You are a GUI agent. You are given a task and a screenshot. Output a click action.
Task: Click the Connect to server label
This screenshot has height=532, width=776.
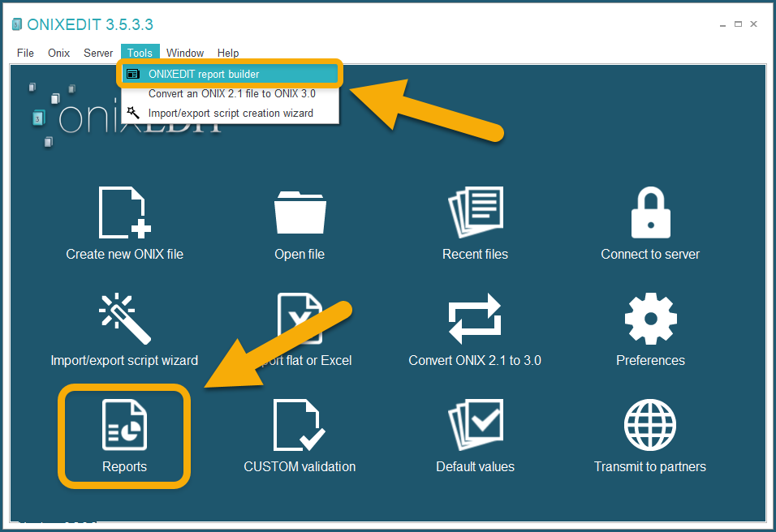650,254
